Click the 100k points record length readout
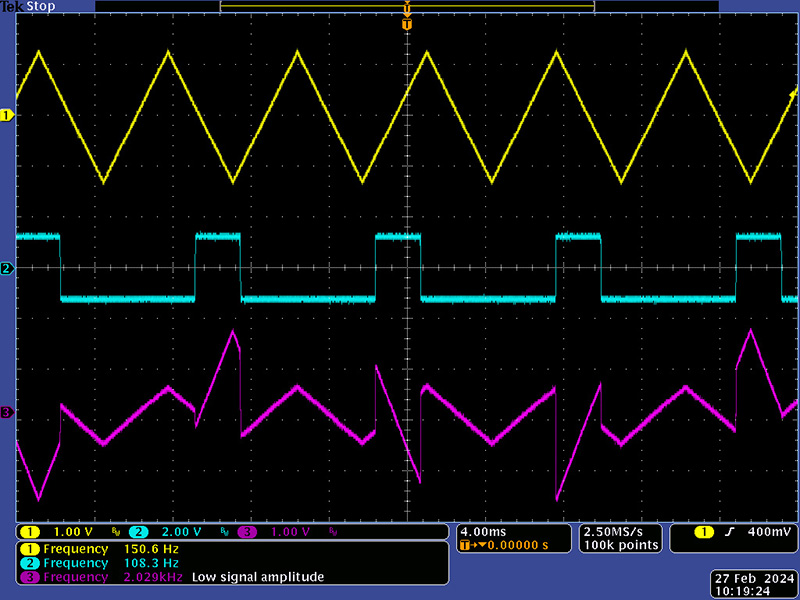The image size is (800, 600). 619,546
